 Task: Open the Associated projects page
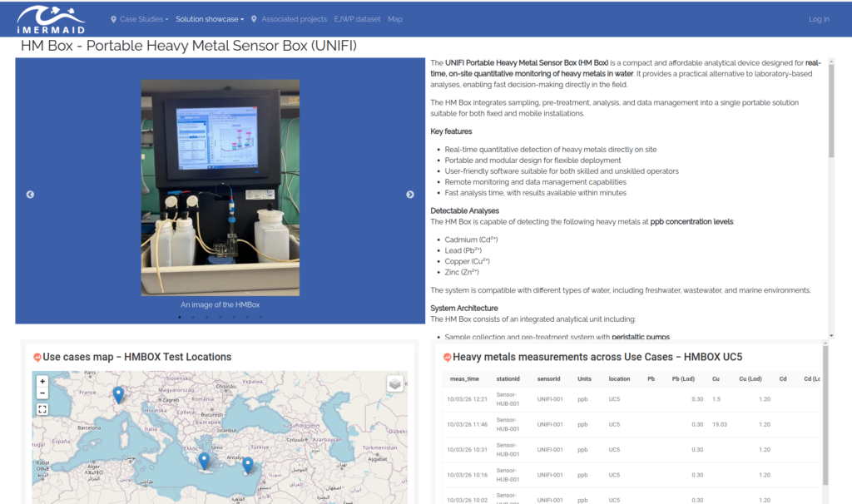[x=294, y=19]
